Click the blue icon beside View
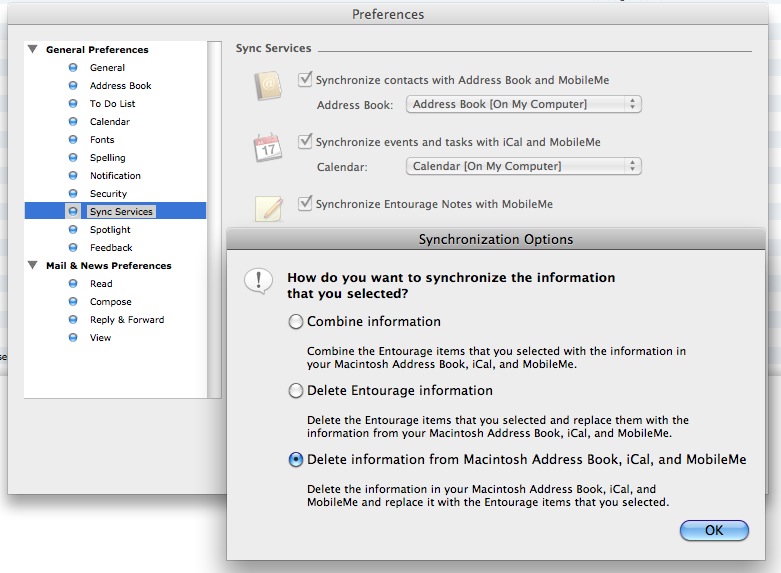Screen dimensions: 781x573 click(x=73, y=337)
